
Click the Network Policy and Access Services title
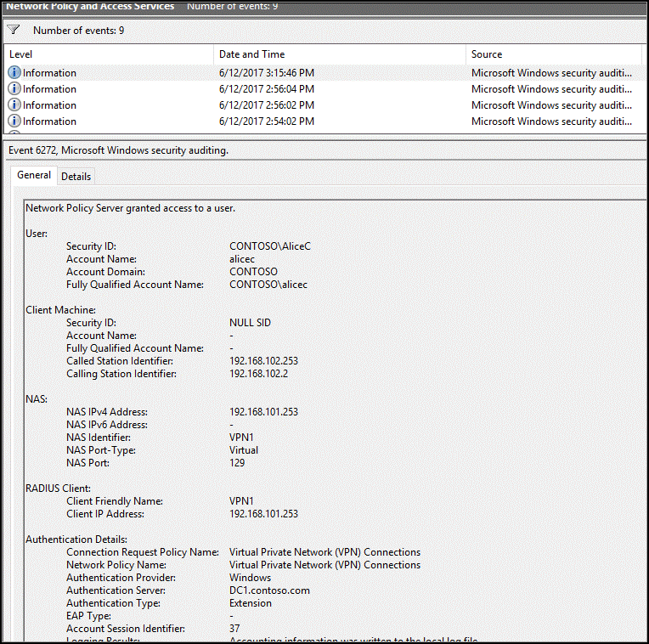(90, 6)
